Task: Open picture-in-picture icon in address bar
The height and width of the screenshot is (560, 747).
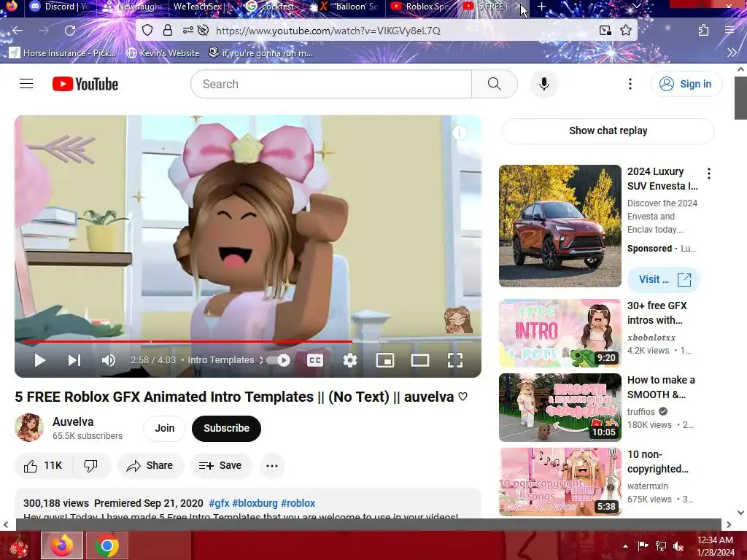Action: (x=605, y=31)
